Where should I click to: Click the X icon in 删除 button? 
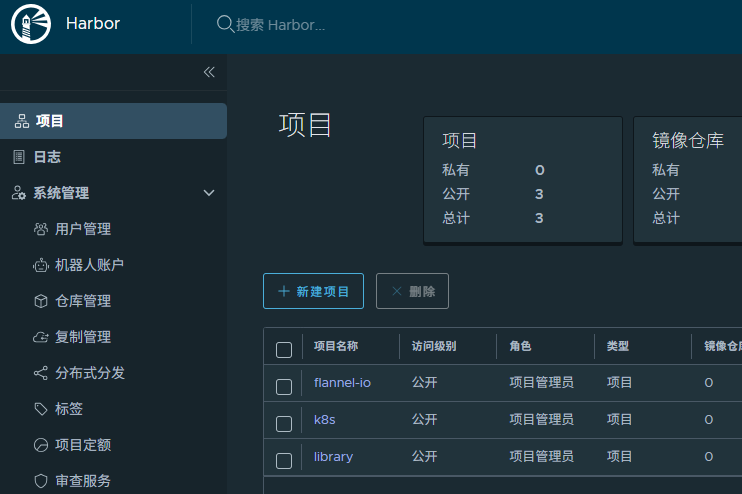point(397,291)
